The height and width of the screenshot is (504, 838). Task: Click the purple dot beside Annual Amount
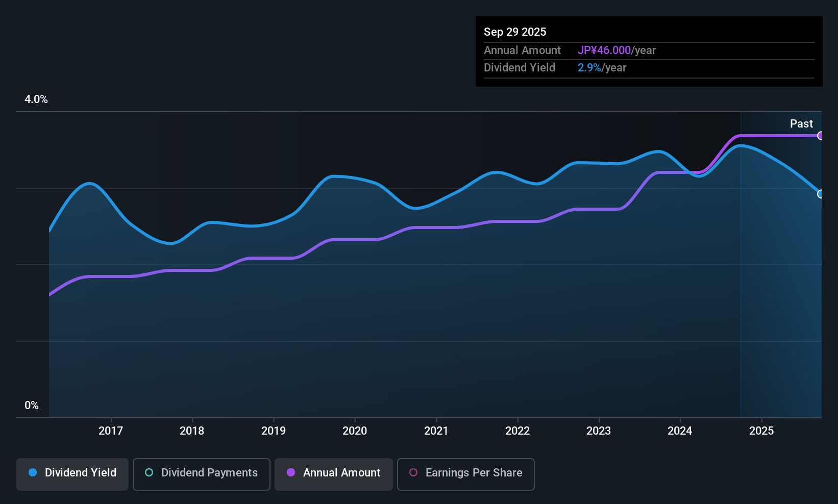(x=291, y=472)
